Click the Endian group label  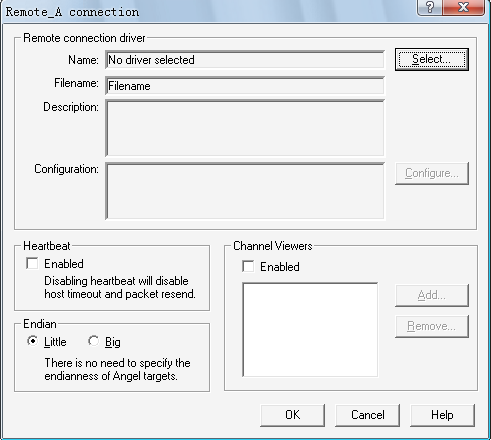pos(40,324)
